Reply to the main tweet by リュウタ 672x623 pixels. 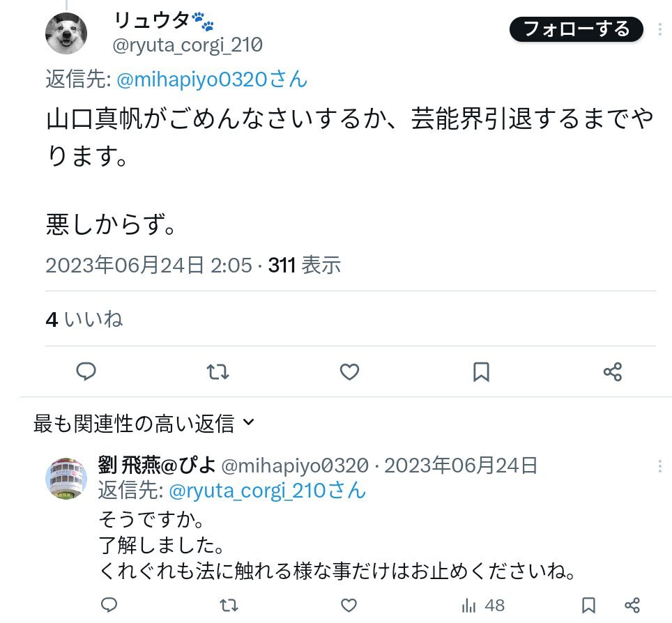coord(86,371)
